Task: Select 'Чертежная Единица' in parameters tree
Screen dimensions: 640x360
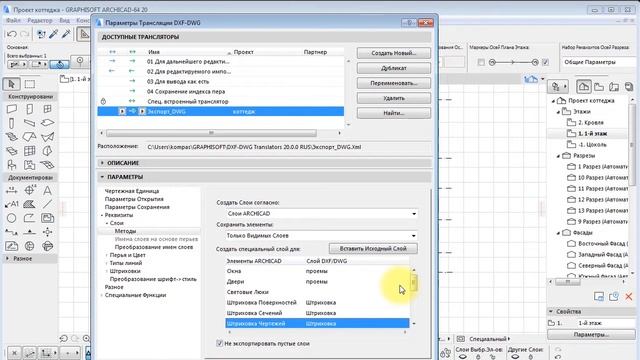Action: (x=132, y=191)
